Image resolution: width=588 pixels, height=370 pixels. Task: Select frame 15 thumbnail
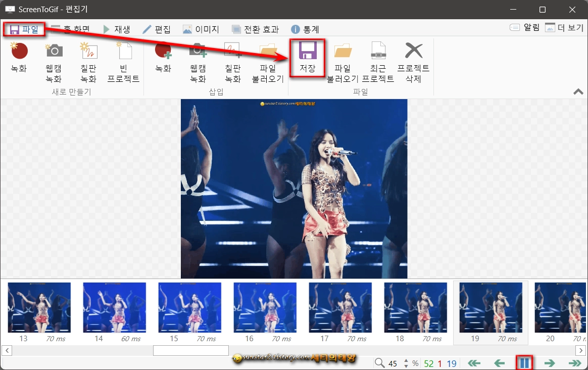(x=189, y=307)
